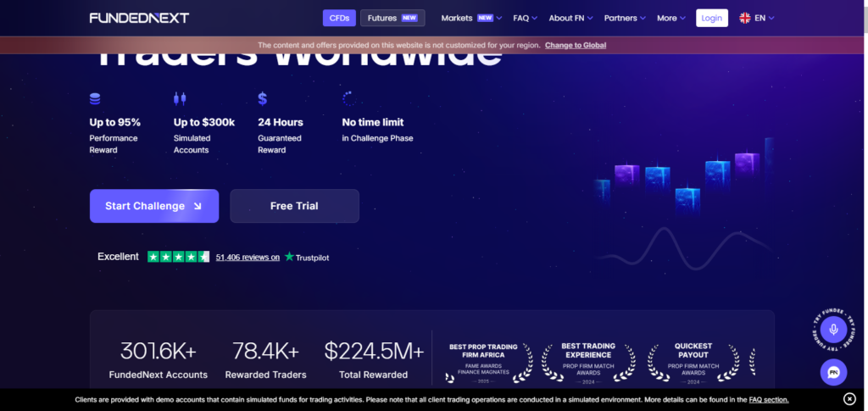The width and height of the screenshot is (868, 411).
Task: Click the Best Trading Experience award
Action: [588, 364]
